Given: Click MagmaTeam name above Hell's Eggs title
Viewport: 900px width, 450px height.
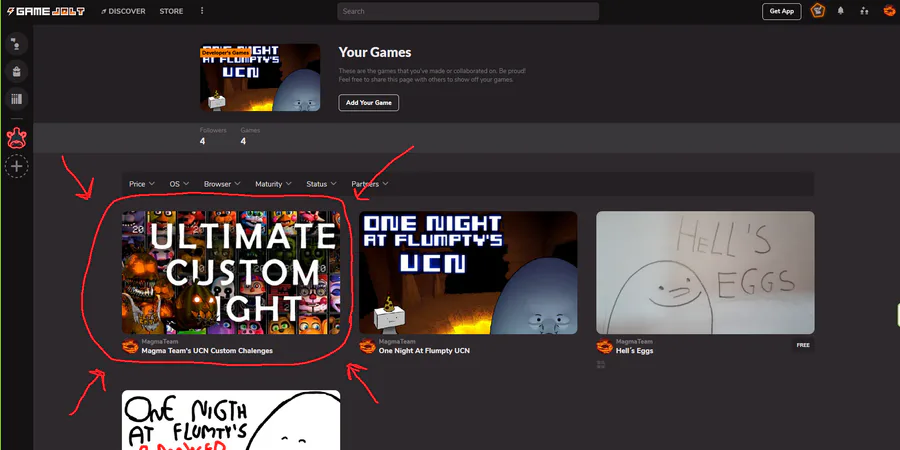Looking at the screenshot, I should [x=634, y=342].
